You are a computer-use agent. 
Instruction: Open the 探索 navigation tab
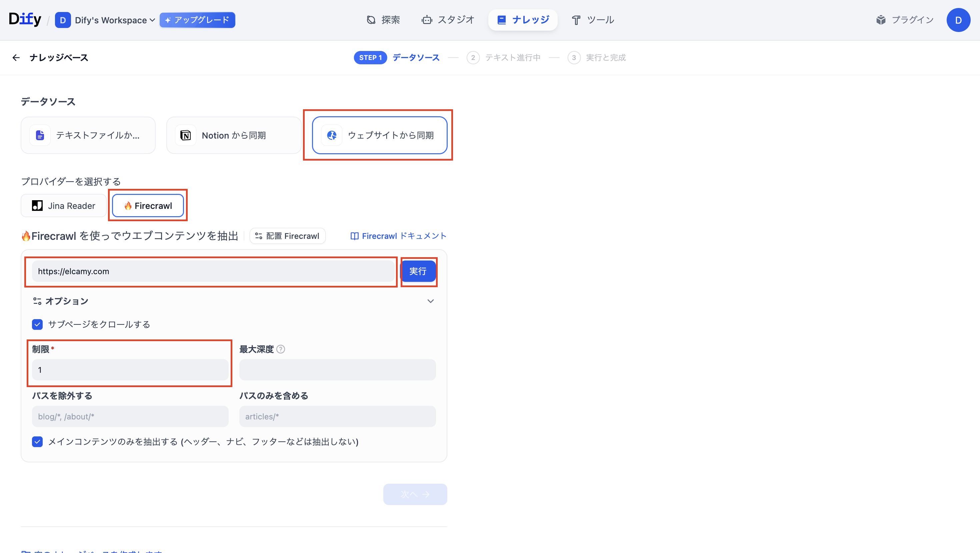coord(383,20)
